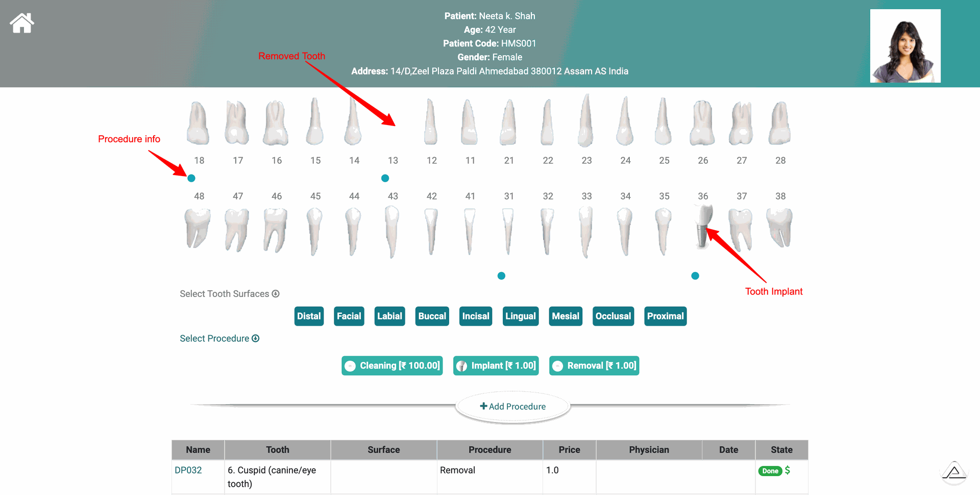This screenshot has width=980, height=495.
Task: Toggle the Lingual tooth surface
Action: coord(520,316)
